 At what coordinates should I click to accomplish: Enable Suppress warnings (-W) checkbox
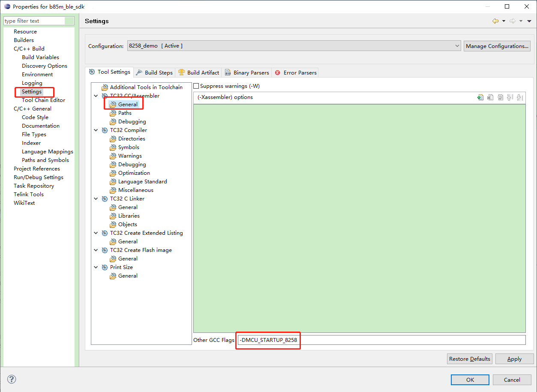196,86
